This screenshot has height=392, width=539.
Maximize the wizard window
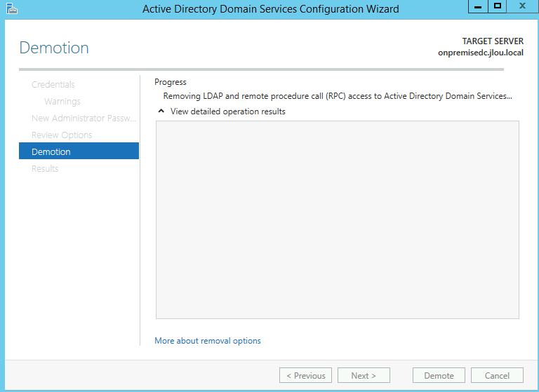(497, 6)
